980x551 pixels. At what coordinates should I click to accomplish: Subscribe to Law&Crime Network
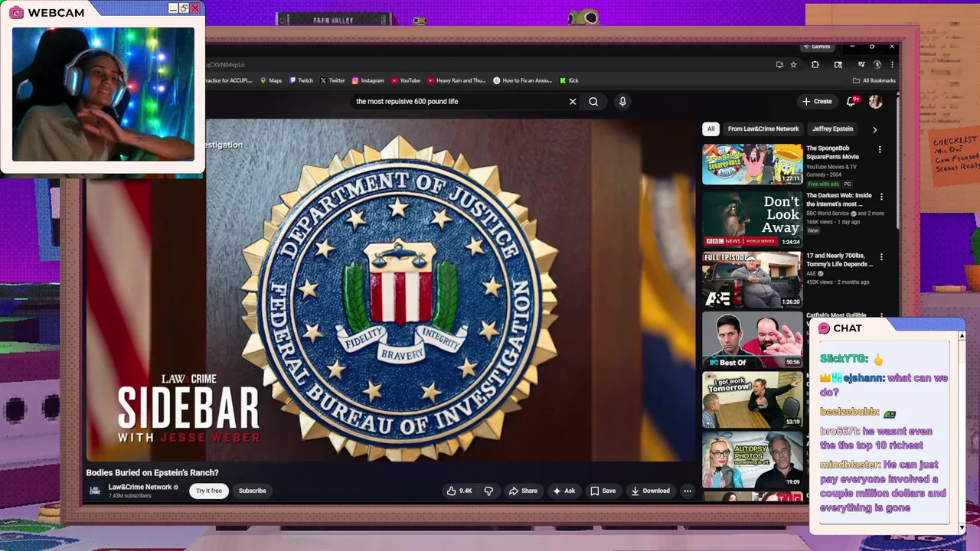click(x=252, y=491)
